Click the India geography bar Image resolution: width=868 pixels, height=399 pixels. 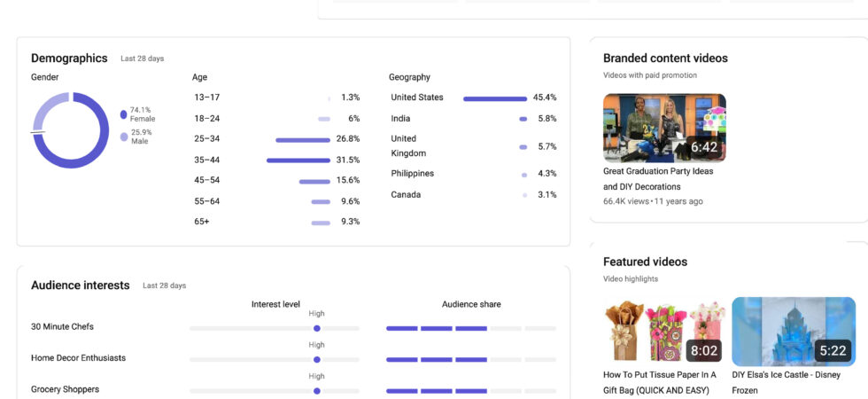pyautogui.click(x=523, y=119)
